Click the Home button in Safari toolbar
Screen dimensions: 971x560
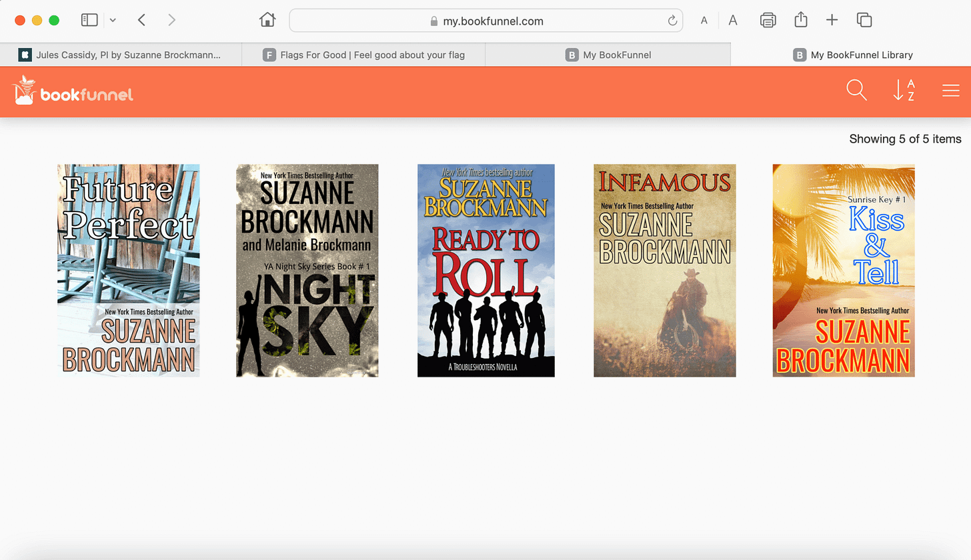[267, 20]
